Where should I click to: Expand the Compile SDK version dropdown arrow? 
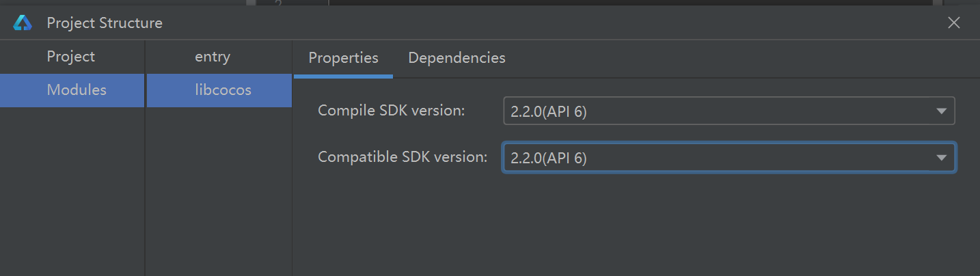[941, 111]
